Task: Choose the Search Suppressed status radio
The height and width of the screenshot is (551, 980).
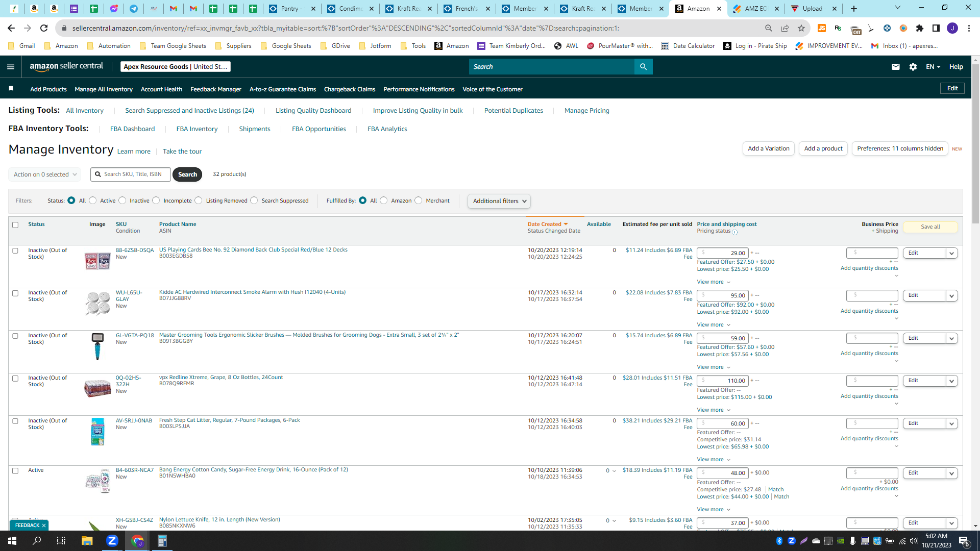Action: 254,201
